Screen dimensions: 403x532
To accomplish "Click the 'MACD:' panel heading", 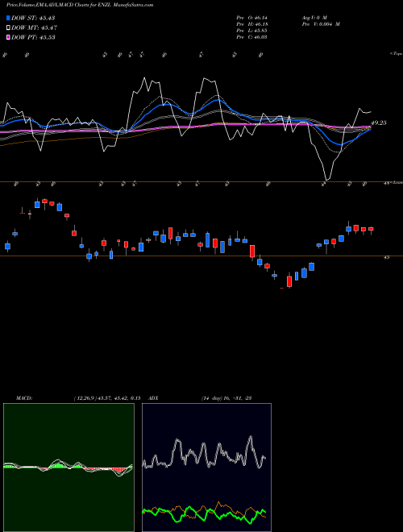I will click(x=24, y=398).
